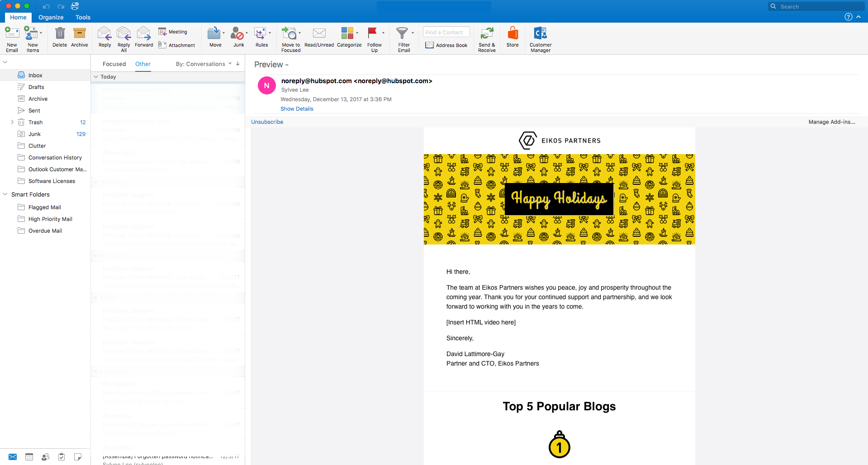This screenshot has width=868, height=465.
Task: Click the Attachment toolbar button
Action: [x=177, y=45]
